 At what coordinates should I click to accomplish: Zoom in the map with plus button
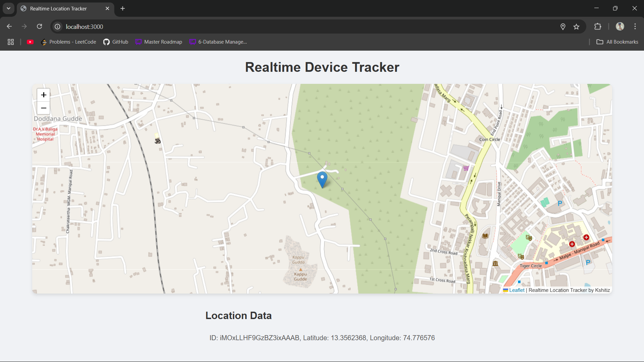[x=44, y=95]
